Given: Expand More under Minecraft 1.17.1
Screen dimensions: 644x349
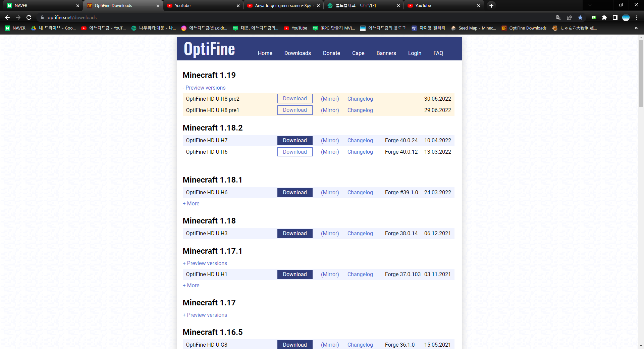Looking at the screenshot, I should [191, 285].
